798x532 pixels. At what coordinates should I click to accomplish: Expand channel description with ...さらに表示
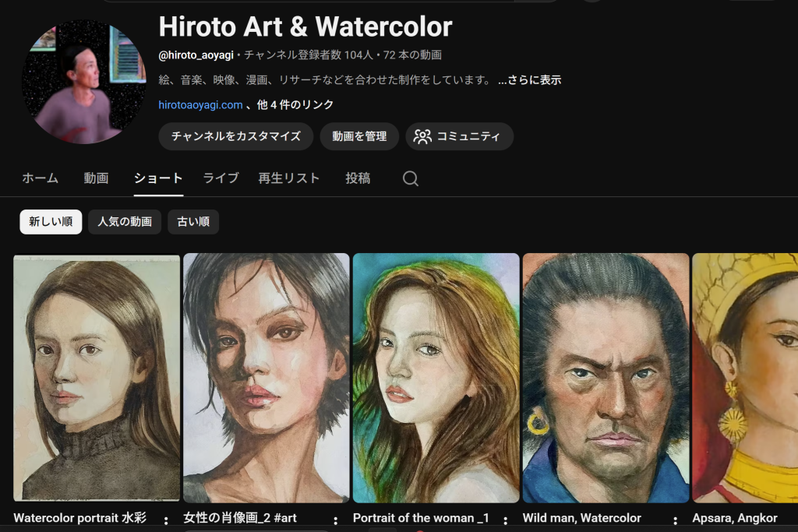(x=529, y=80)
